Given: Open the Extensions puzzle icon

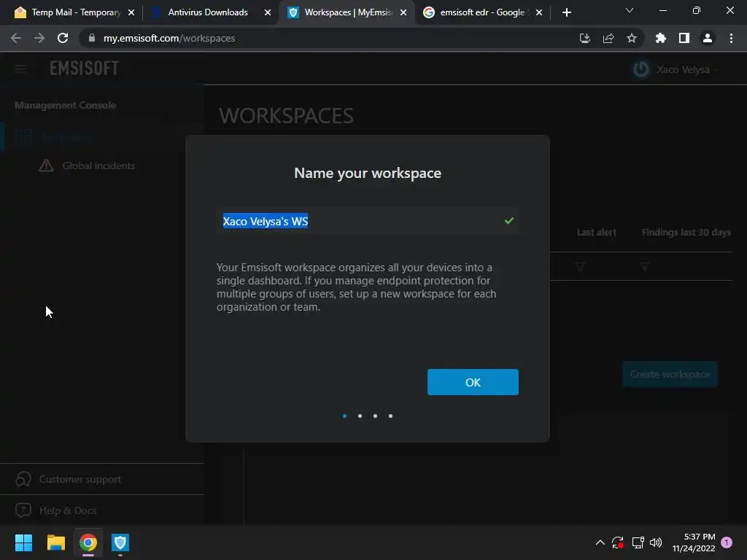Looking at the screenshot, I should coord(661,38).
